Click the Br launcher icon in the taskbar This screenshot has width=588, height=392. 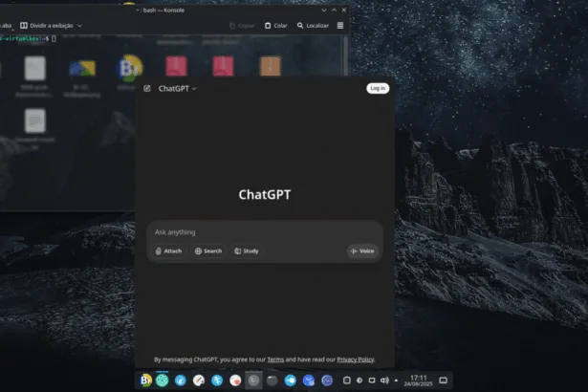tap(145, 381)
